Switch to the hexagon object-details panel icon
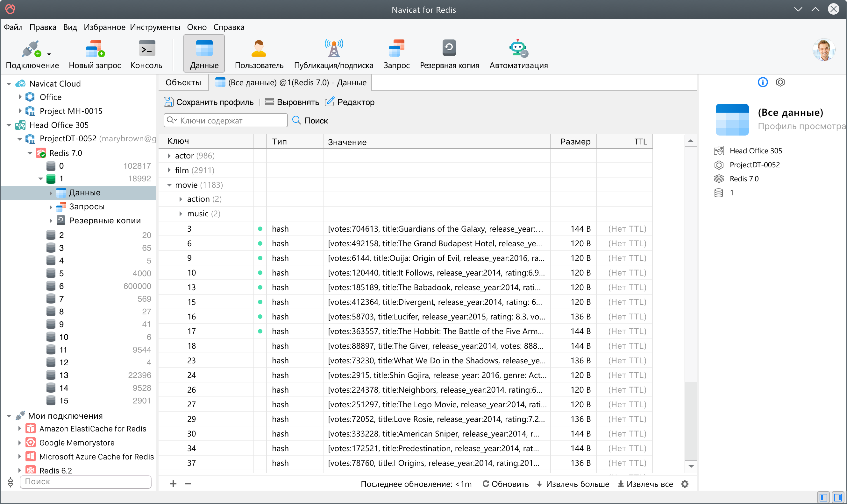Screen dimensions: 847x504 tap(780, 82)
